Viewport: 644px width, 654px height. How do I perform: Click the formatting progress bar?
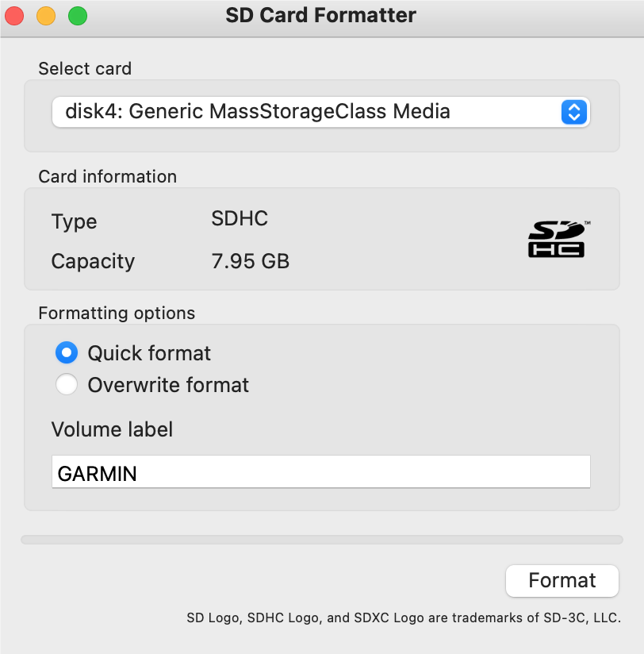tap(322, 540)
